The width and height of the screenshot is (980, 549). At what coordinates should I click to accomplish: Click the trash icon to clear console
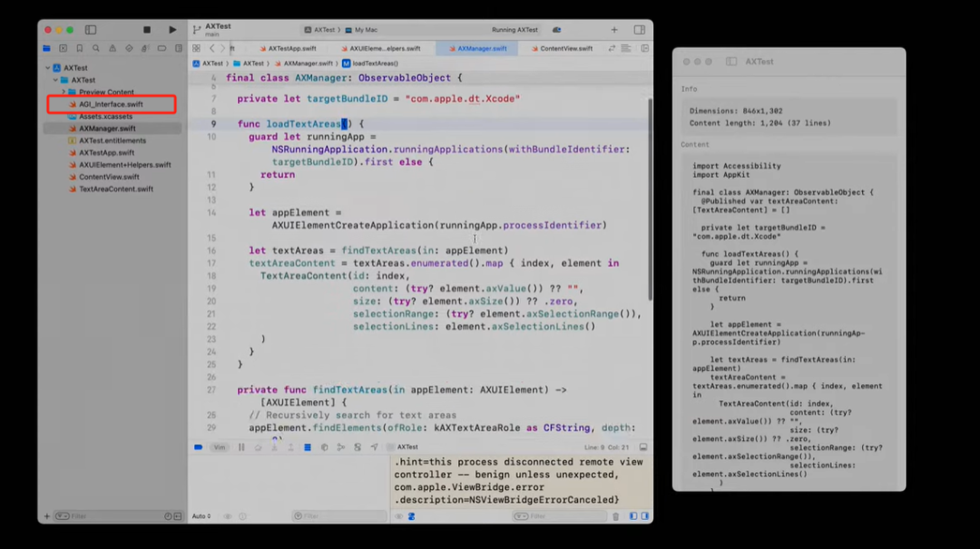pyautogui.click(x=615, y=516)
